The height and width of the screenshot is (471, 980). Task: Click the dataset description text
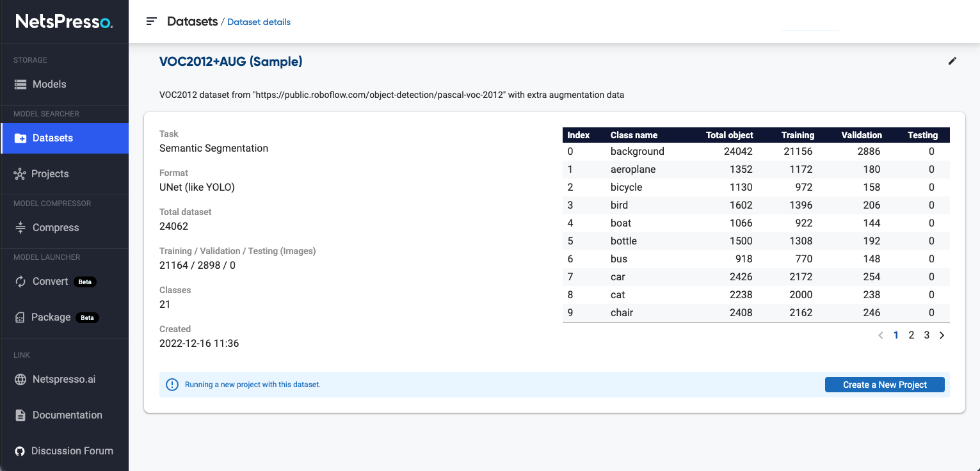392,95
